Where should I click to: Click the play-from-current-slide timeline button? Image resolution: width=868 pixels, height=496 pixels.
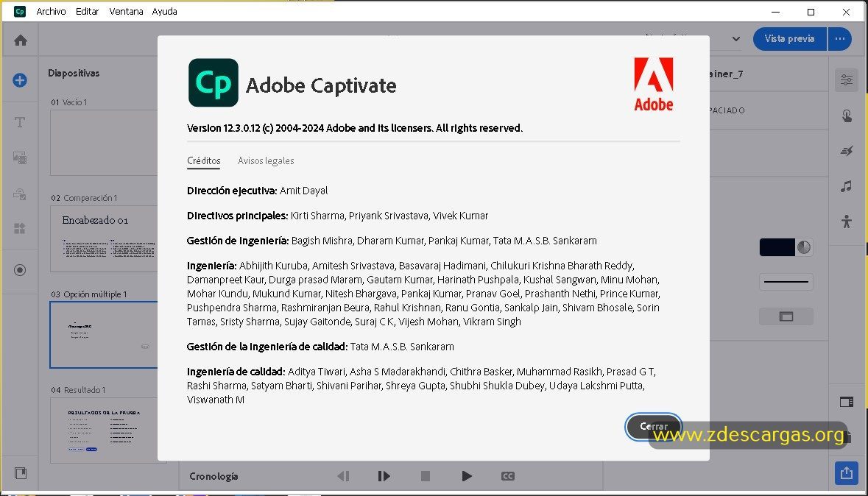384,476
